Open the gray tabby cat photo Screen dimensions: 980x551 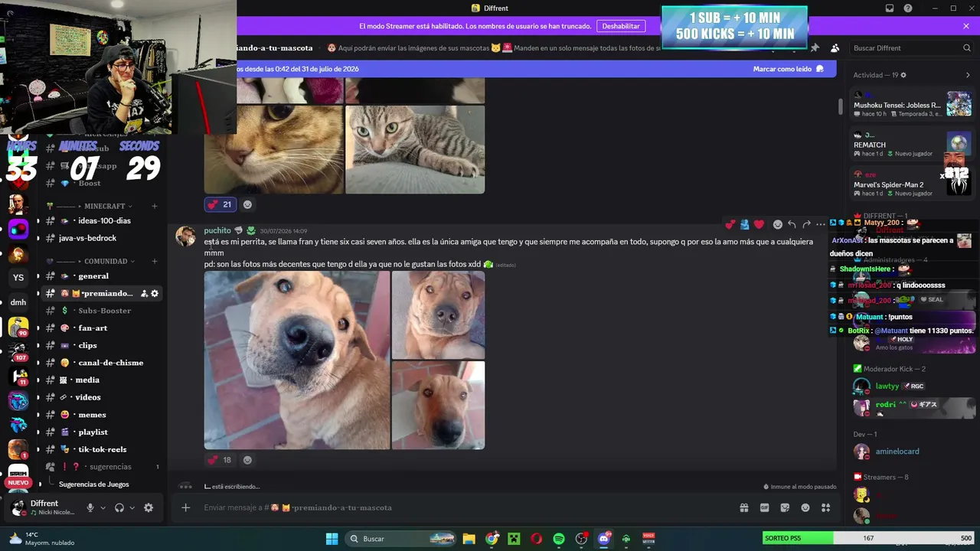(415, 149)
